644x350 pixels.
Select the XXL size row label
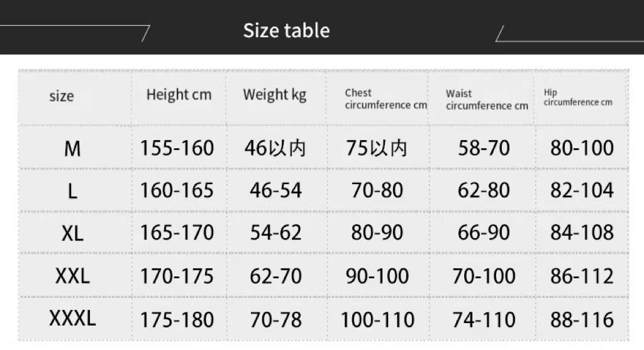[x=72, y=276]
